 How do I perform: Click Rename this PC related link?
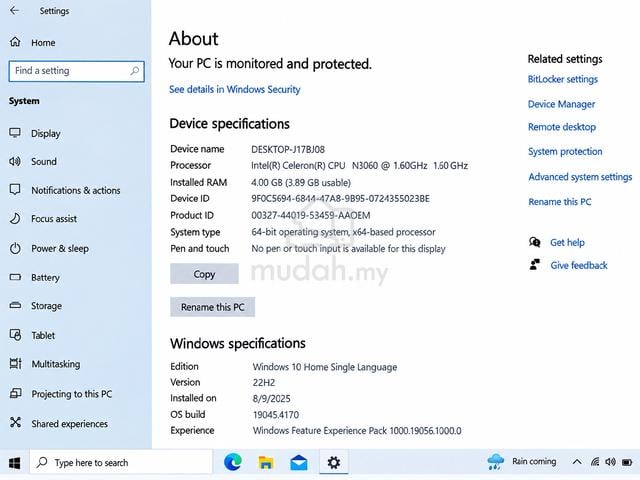(560, 202)
